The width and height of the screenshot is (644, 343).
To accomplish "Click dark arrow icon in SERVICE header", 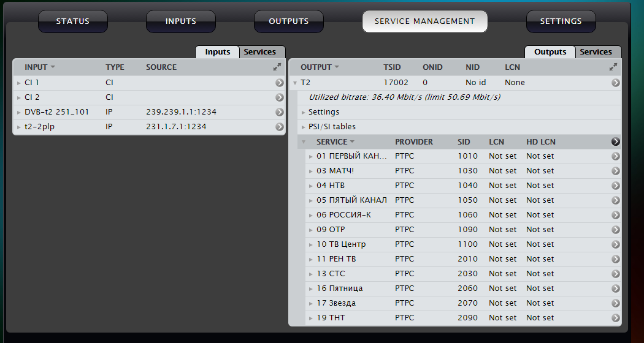I will pyautogui.click(x=616, y=141).
